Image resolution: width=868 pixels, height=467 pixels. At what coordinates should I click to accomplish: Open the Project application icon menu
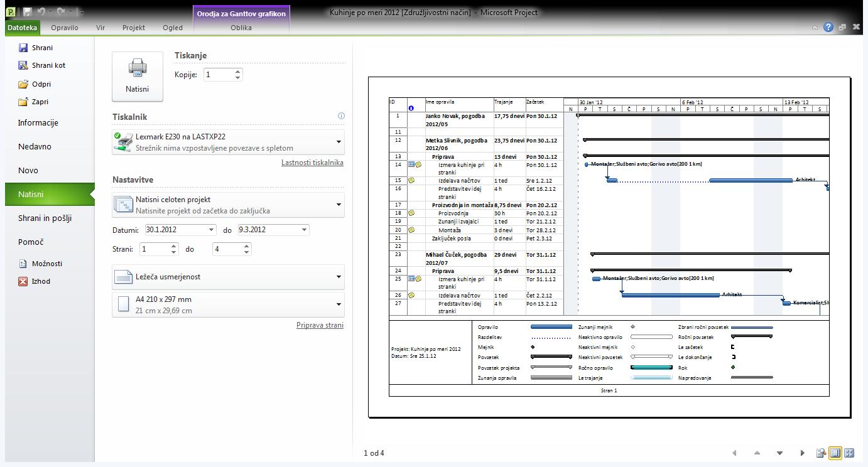point(11,12)
